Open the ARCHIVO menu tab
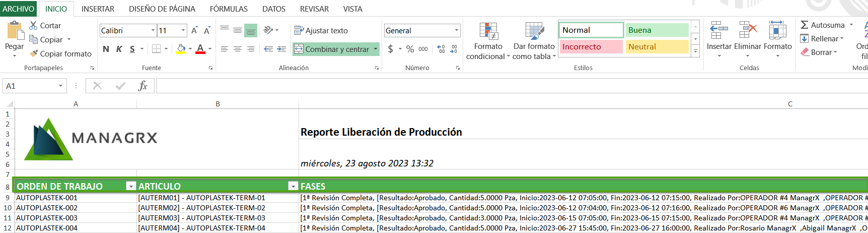The height and width of the screenshot is (233, 868). pos(19,9)
